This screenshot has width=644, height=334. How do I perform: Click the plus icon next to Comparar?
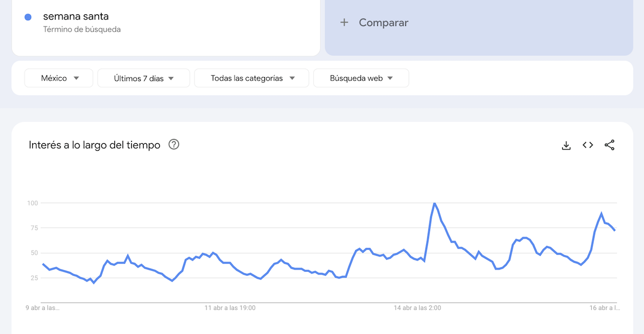pyautogui.click(x=344, y=22)
